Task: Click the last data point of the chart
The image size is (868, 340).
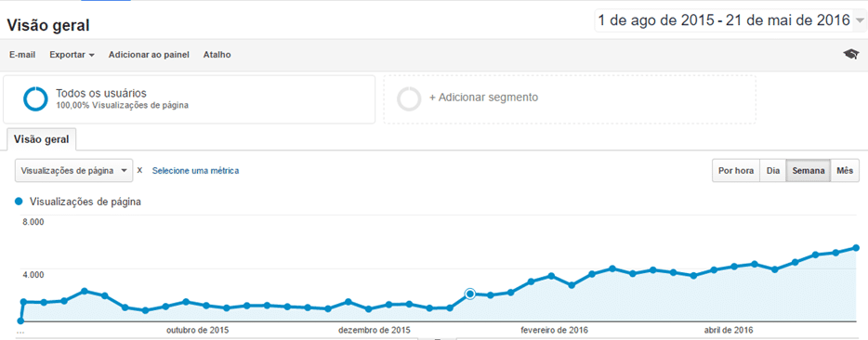Action: [x=855, y=247]
